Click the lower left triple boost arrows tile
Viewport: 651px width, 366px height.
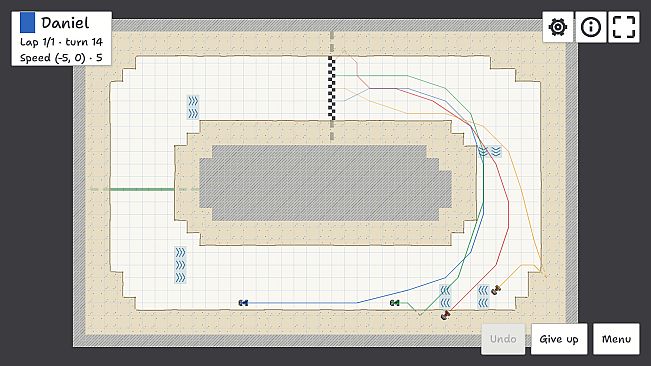[x=180, y=265]
